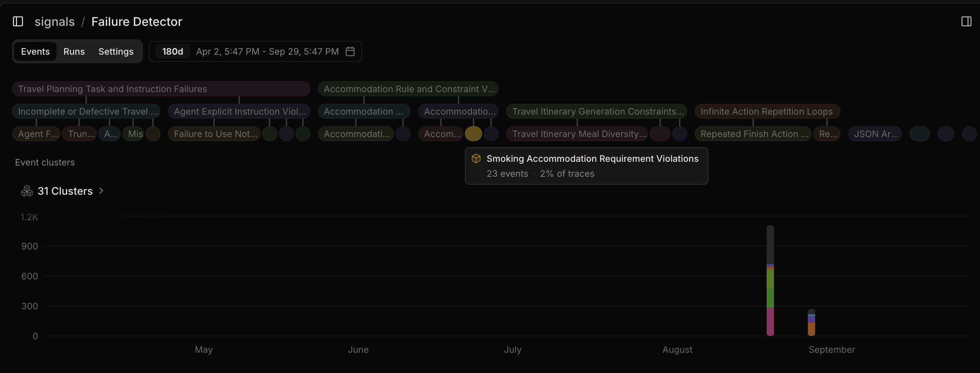Select Infinite Action Repetition Loops cluster

(x=767, y=111)
